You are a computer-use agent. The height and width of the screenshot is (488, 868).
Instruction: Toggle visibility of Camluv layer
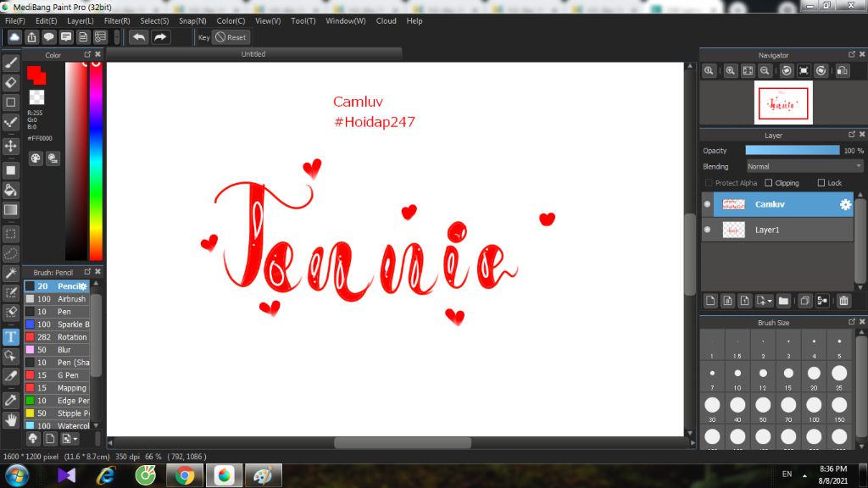coord(707,204)
